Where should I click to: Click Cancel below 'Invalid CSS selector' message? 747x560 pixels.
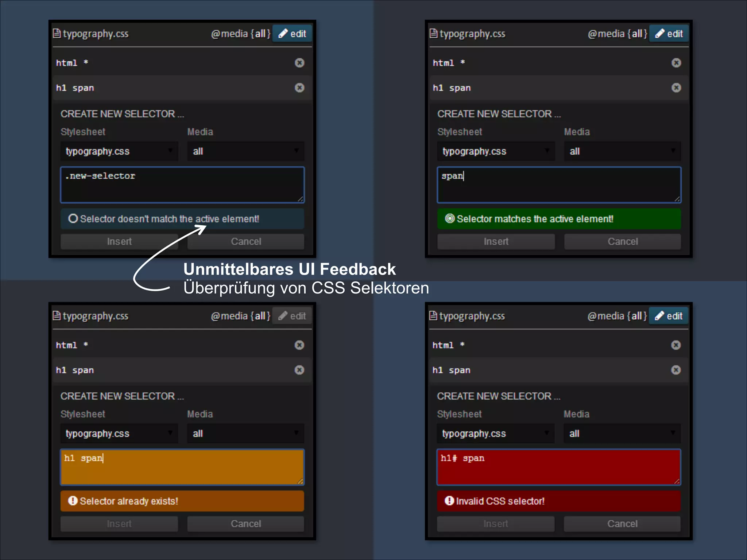622,524
